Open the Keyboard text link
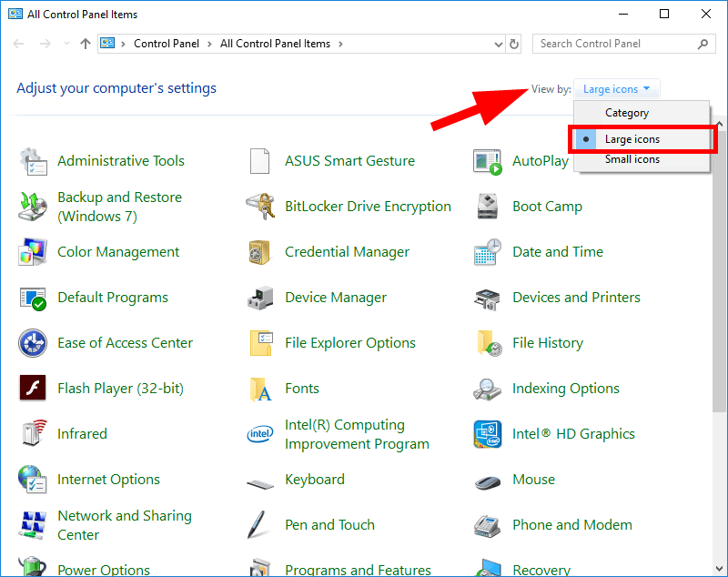This screenshot has width=728, height=577. (x=315, y=479)
